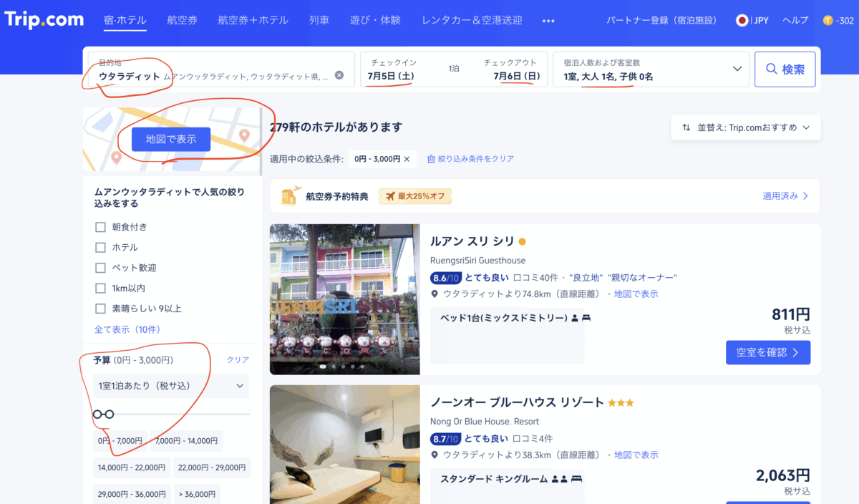Click the Trip.com logo
The width and height of the screenshot is (859, 504).
(x=44, y=19)
